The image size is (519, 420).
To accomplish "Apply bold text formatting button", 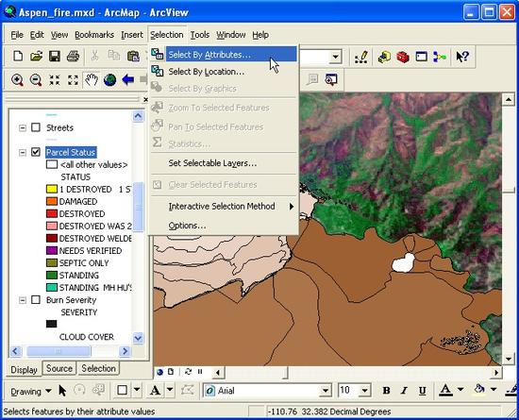I will pos(386,391).
